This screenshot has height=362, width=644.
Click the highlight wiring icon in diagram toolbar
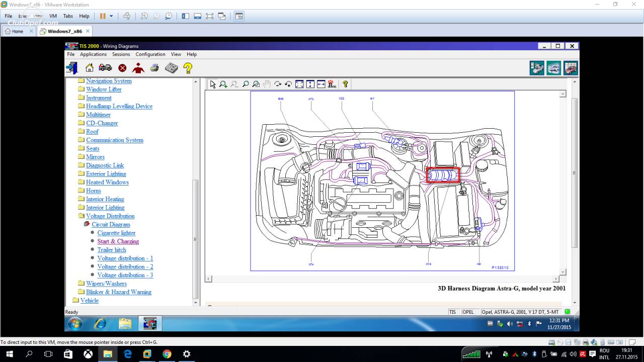[332, 84]
